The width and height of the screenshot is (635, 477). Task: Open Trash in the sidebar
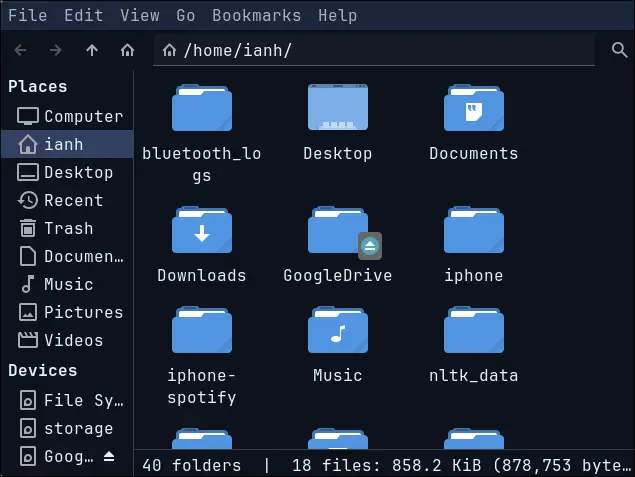tap(67, 228)
